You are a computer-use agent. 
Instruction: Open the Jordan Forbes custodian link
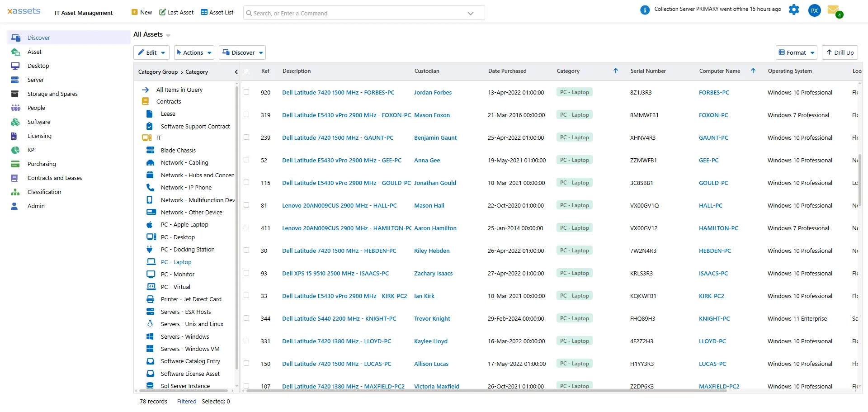[433, 92]
